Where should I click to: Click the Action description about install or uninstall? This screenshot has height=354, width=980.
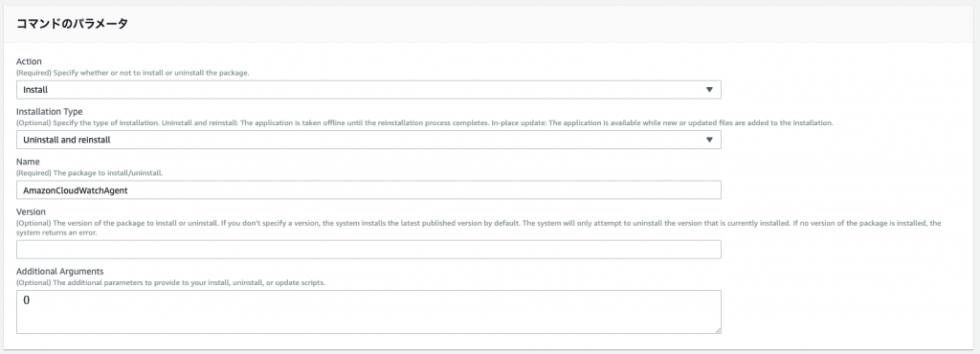pos(132,73)
